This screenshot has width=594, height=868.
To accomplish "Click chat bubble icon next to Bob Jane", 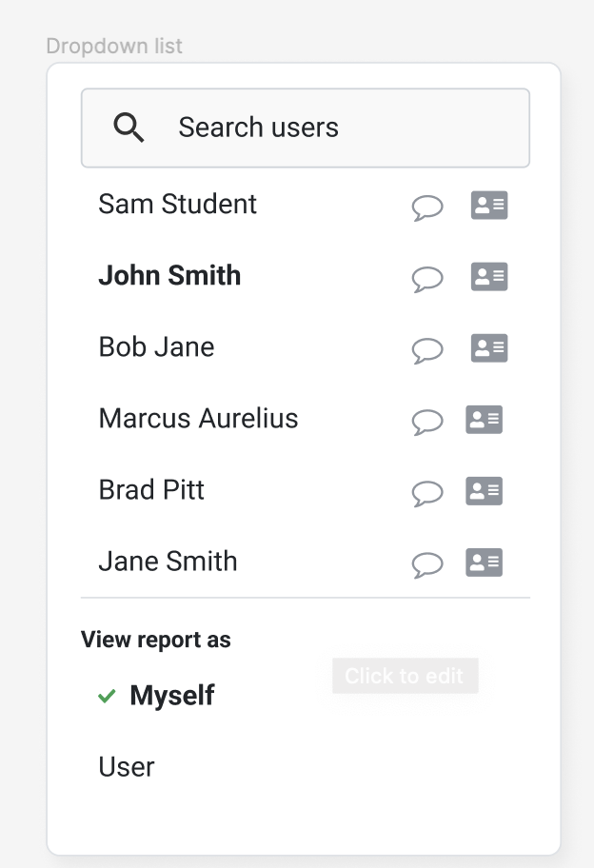I will pyautogui.click(x=427, y=351).
